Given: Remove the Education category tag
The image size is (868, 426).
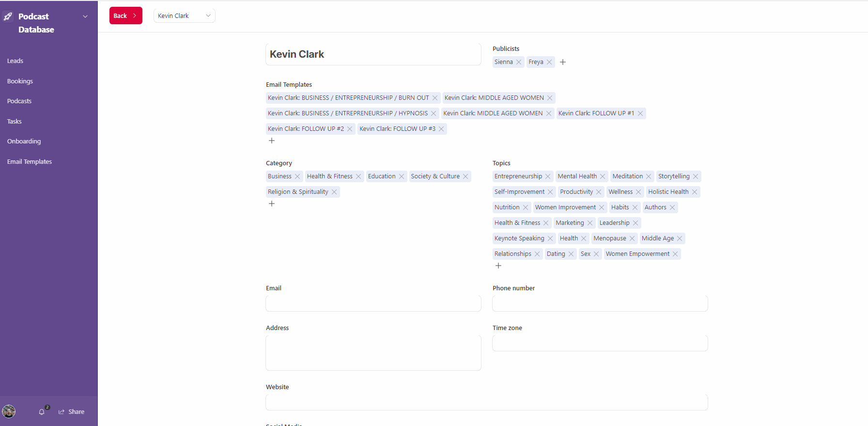Looking at the screenshot, I should click(x=402, y=176).
